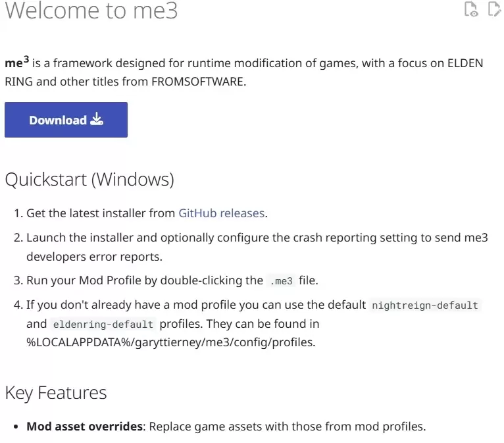Screen dimensions: 504x443
Task: Click the "Key Features" section heading
Action: click(x=56, y=393)
